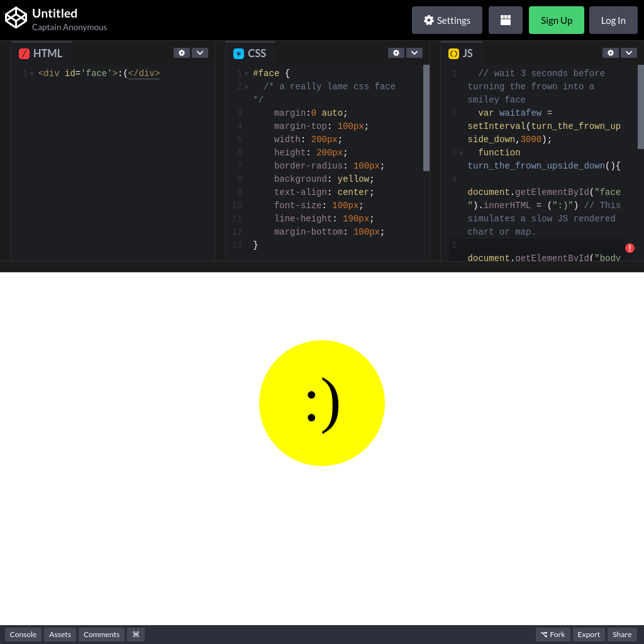The width and height of the screenshot is (644, 644).
Task: Click the yellow smiley face in preview
Action: (322, 403)
